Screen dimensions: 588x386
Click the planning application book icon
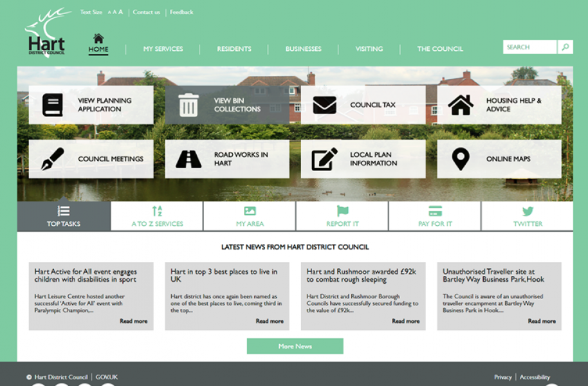(53, 105)
